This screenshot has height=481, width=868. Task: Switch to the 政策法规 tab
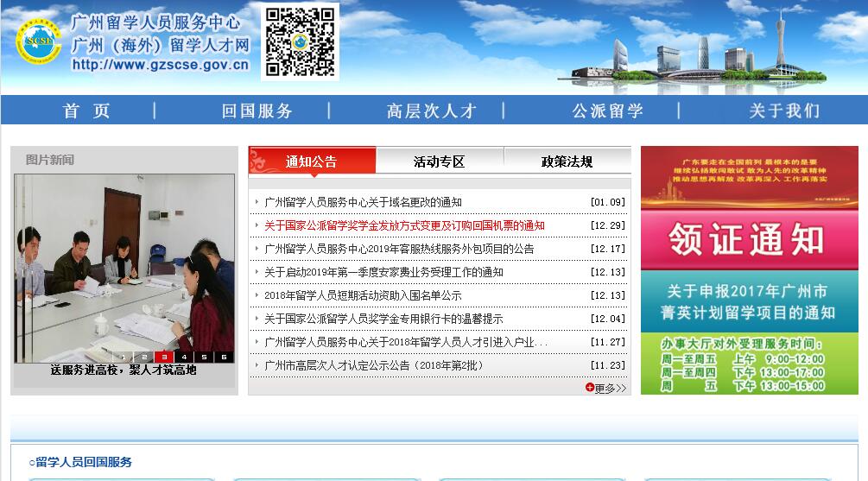(567, 161)
